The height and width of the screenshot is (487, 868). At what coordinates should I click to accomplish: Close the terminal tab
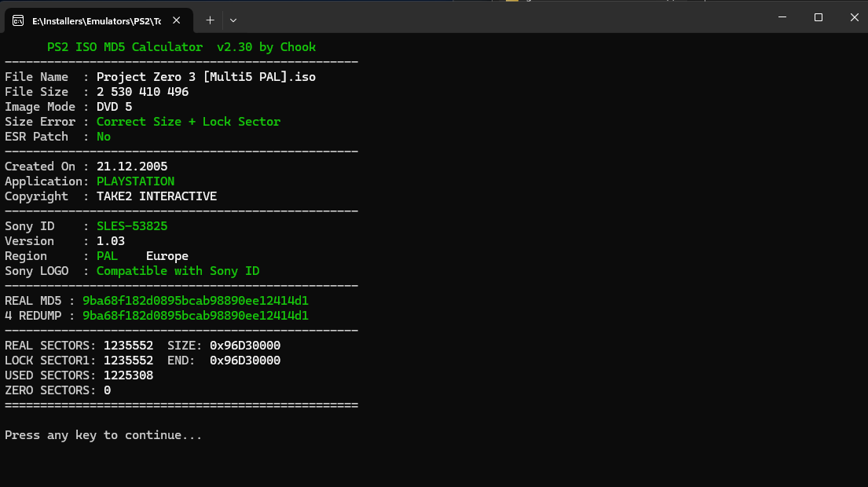click(176, 20)
